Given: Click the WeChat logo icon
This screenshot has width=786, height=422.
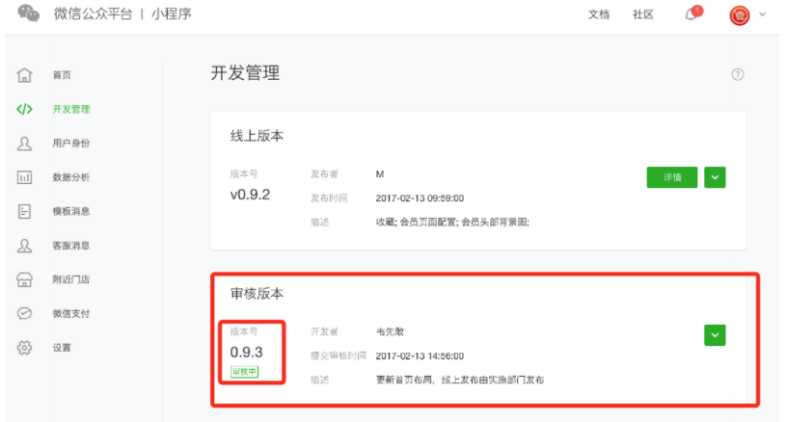Looking at the screenshot, I should [x=28, y=13].
